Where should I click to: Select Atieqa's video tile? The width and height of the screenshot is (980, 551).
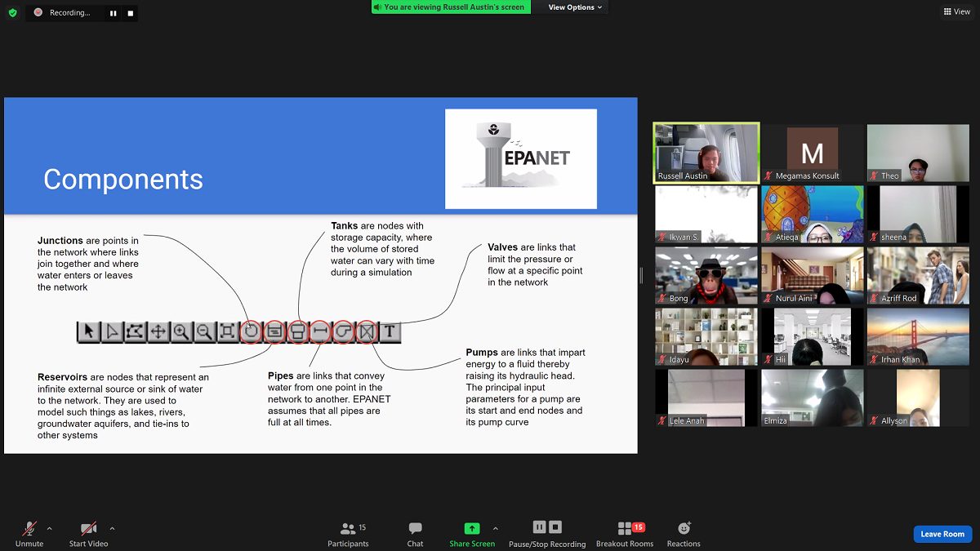tap(813, 214)
